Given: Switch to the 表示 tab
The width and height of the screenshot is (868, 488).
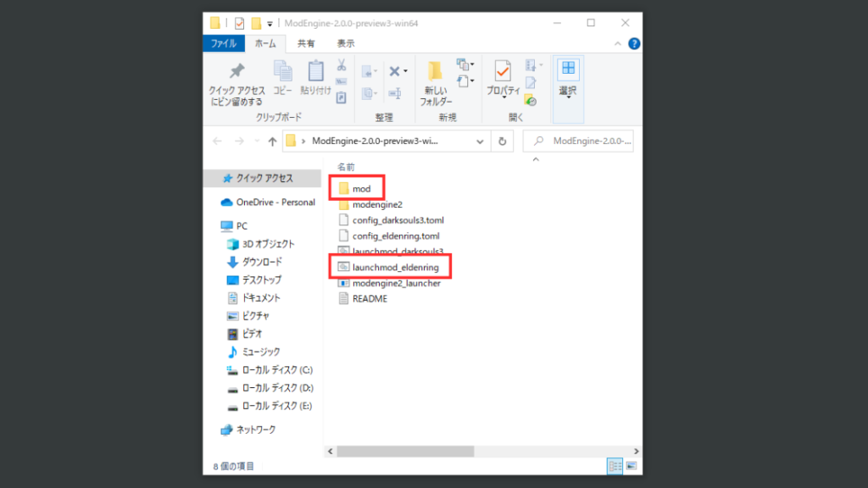Looking at the screenshot, I should tap(346, 43).
